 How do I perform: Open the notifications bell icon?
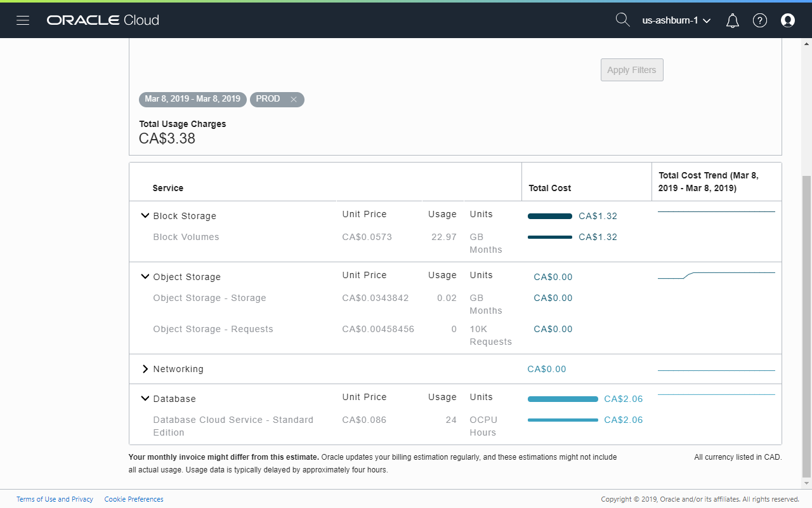click(733, 21)
